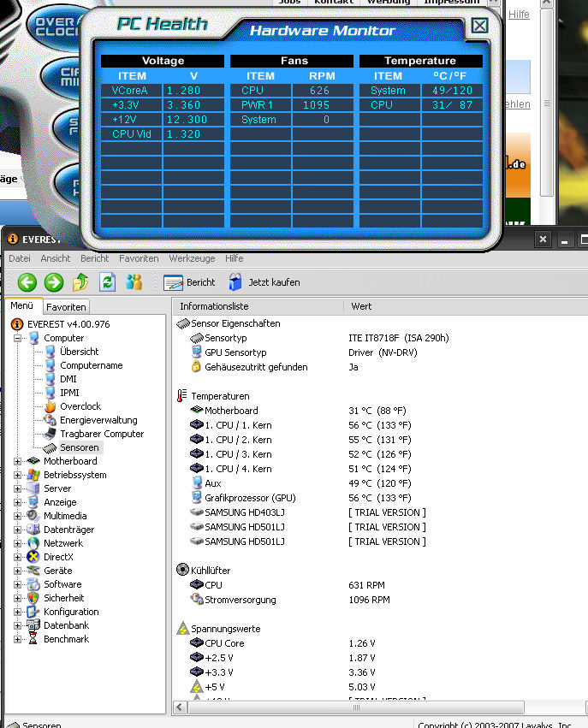588x728 pixels.
Task: Close the PC Health Hardware Monitor window
Action: point(480,26)
